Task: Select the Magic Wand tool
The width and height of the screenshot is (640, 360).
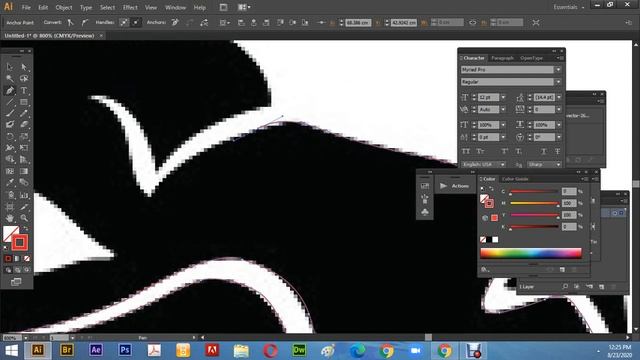Action: (10, 78)
